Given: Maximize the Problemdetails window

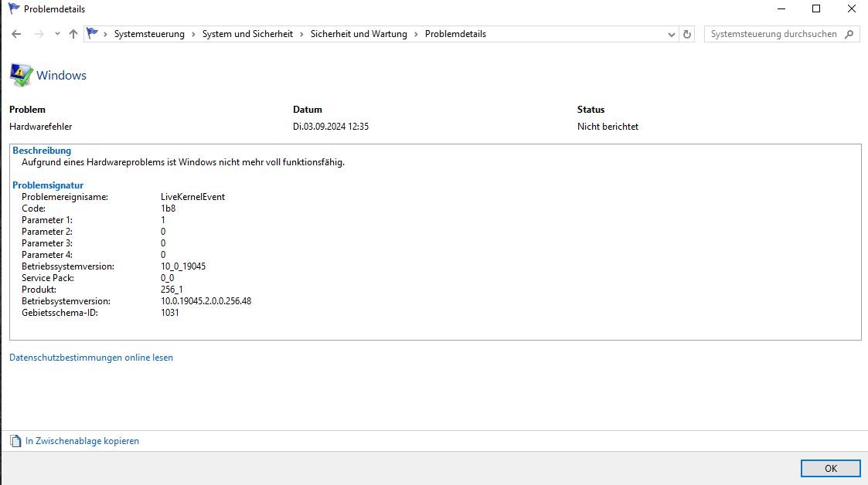Looking at the screenshot, I should (816, 8).
